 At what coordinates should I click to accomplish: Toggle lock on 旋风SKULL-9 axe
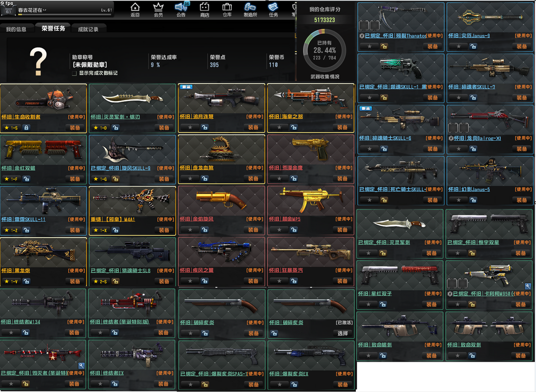point(115,179)
